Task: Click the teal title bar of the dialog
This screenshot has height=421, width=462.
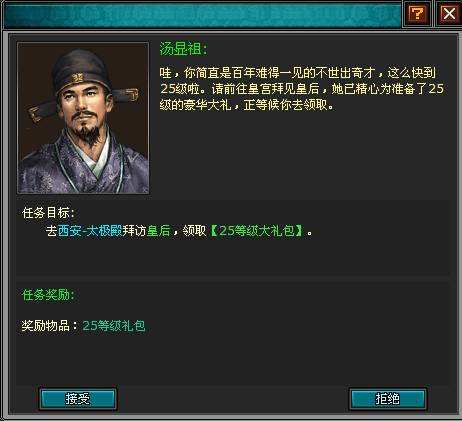Action: [202, 14]
